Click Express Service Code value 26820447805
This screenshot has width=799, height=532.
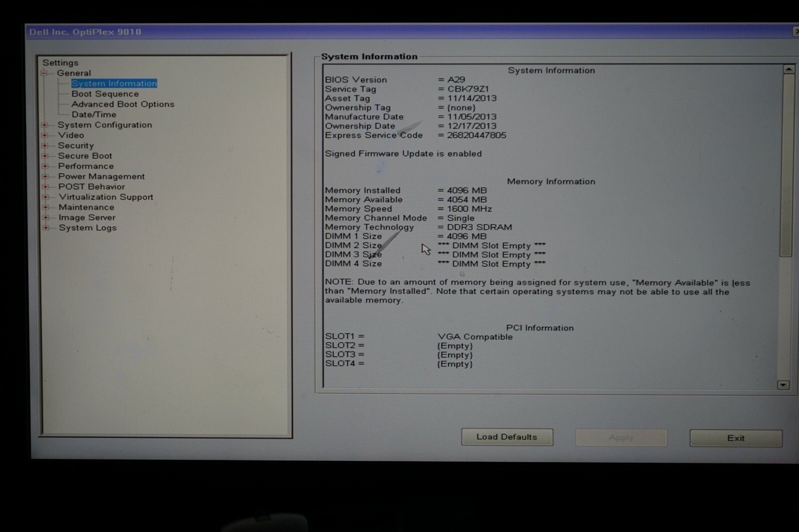point(476,135)
